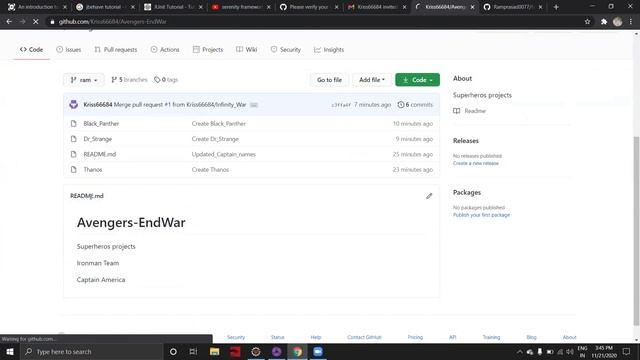Switch to the serenity framework YouTube tab
This screenshot has height=360, width=640.
[x=240, y=7]
